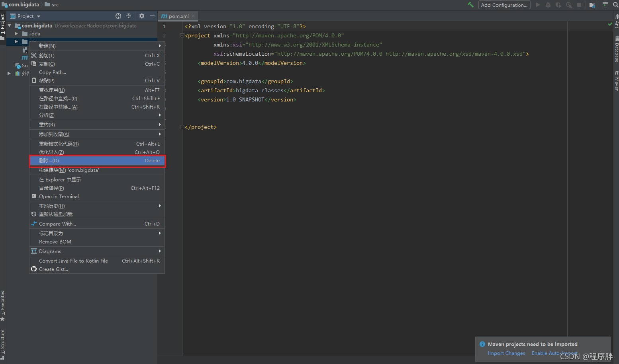Open the Project panel settings gear
The height and width of the screenshot is (364, 619).
click(x=142, y=16)
